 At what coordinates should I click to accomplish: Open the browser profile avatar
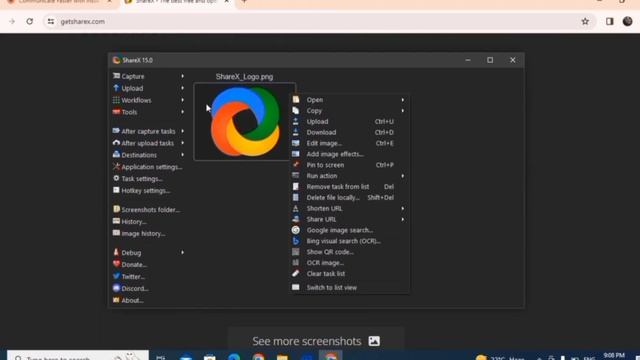tap(627, 21)
